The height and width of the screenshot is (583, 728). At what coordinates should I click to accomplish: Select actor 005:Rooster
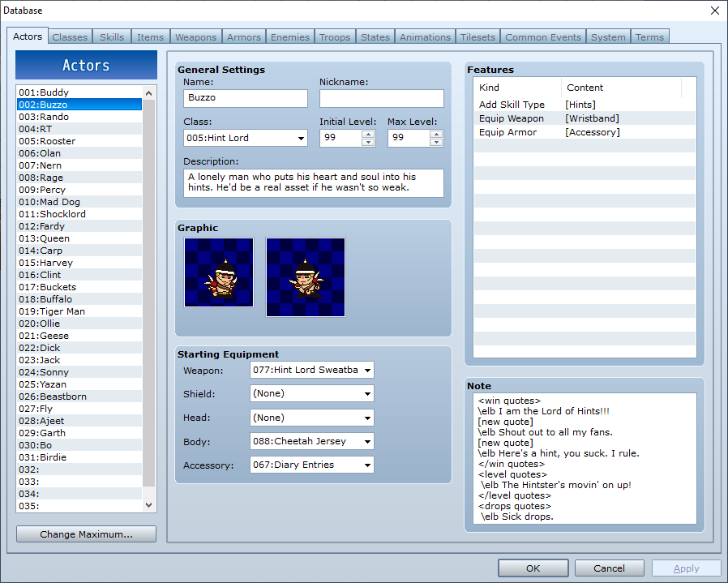tap(79, 141)
